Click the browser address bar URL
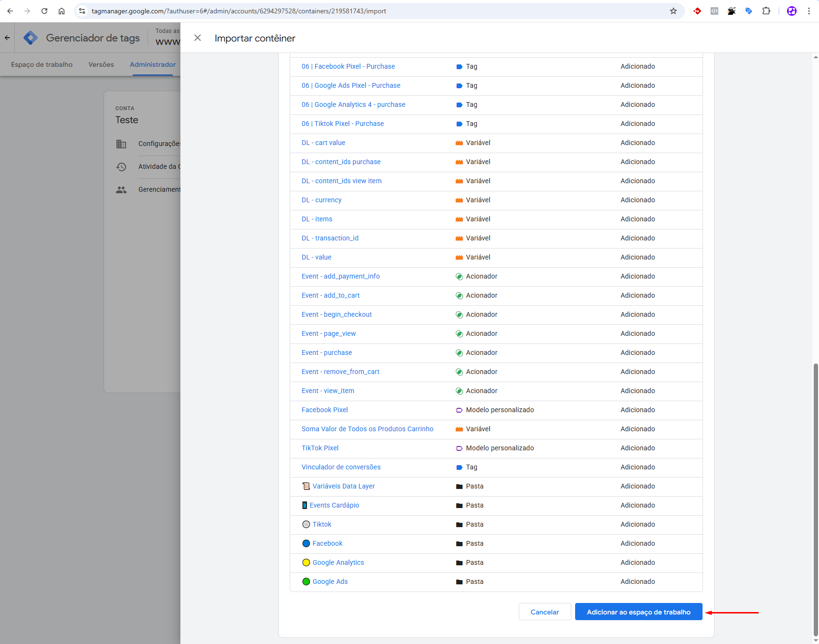 239,11
